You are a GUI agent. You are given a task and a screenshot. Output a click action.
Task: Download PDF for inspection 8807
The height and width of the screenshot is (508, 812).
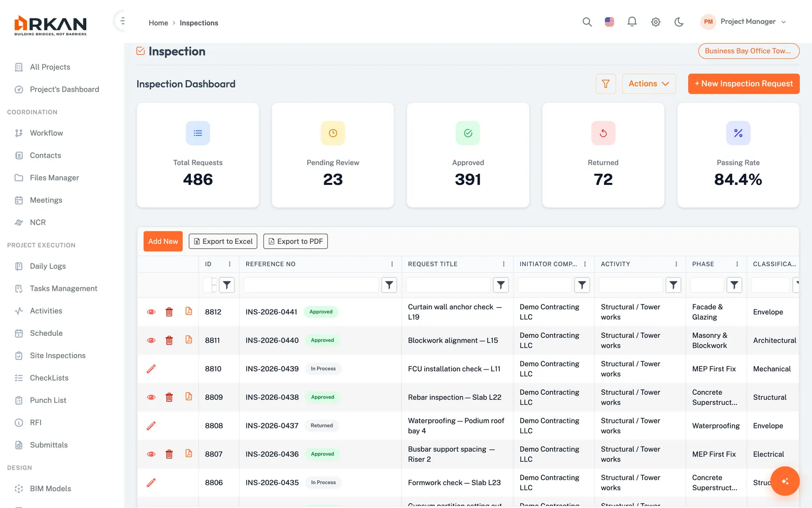[x=189, y=454]
